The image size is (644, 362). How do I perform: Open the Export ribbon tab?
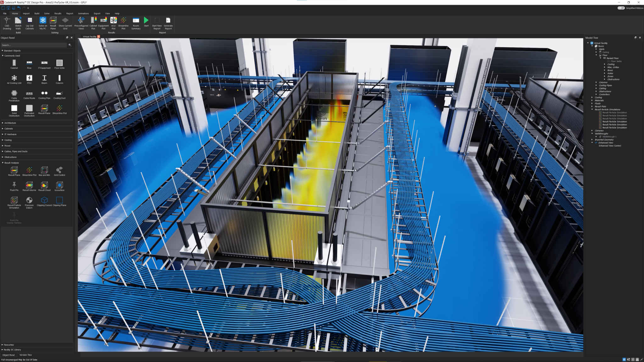(97, 14)
